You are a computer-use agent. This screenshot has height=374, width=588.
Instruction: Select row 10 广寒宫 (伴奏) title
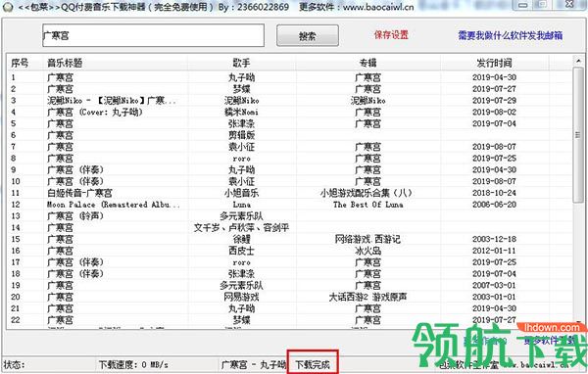(75, 181)
